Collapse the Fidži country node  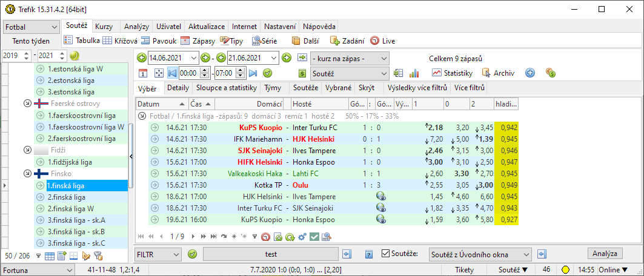pos(27,149)
